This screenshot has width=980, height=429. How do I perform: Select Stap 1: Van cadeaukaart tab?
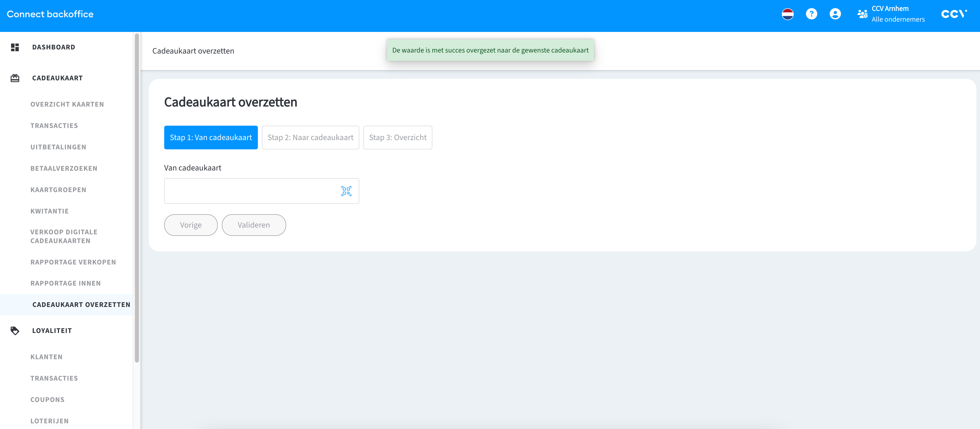211,138
